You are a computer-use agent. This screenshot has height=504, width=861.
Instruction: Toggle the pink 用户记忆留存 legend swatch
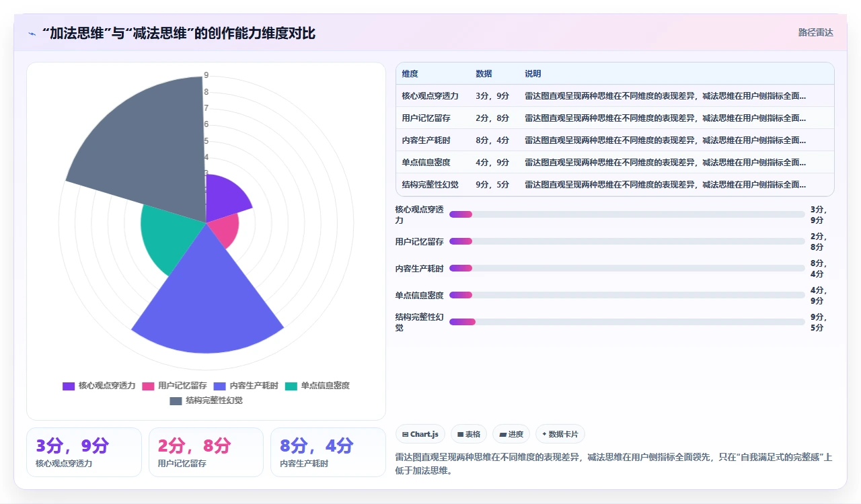[148, 386]
